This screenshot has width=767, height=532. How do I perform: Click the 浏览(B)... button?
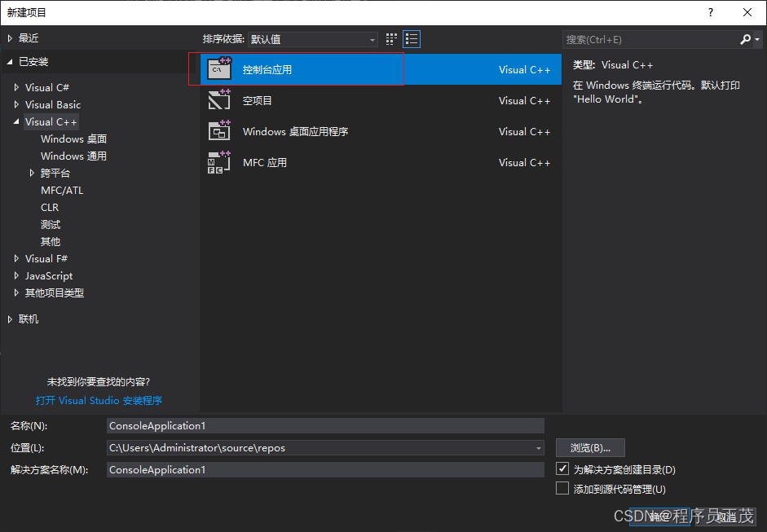pyautogui.click(x=590, y=448)
